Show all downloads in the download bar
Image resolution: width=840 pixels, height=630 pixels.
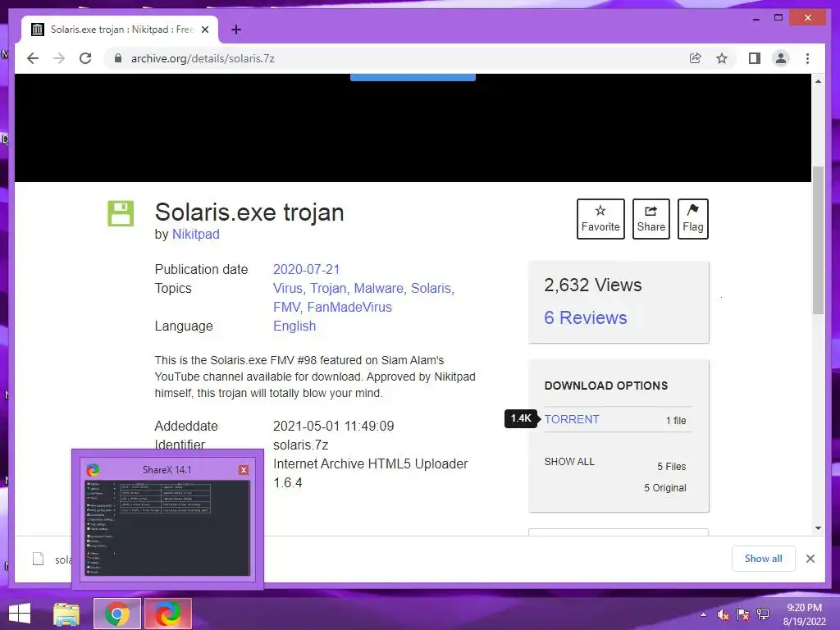[764, 558]
